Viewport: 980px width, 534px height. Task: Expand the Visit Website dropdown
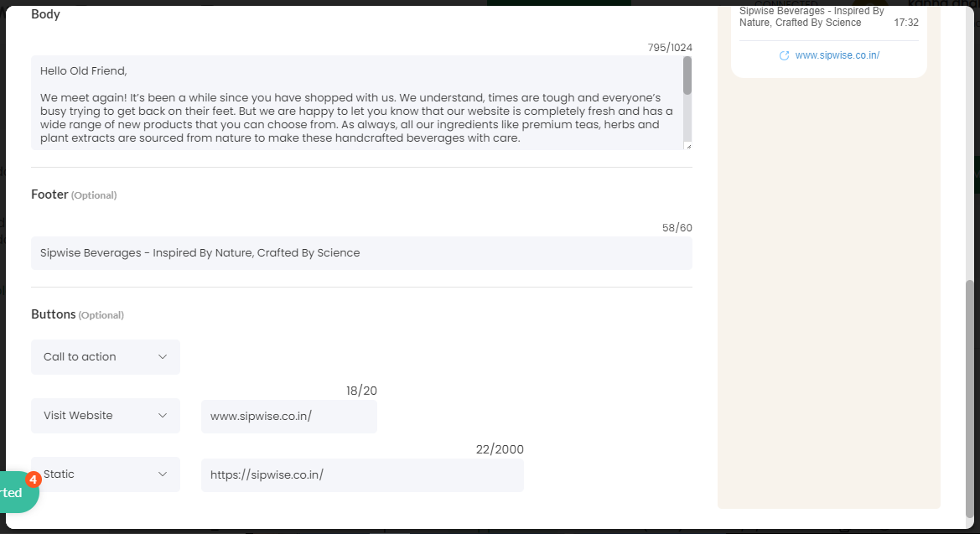pos(105,415)
